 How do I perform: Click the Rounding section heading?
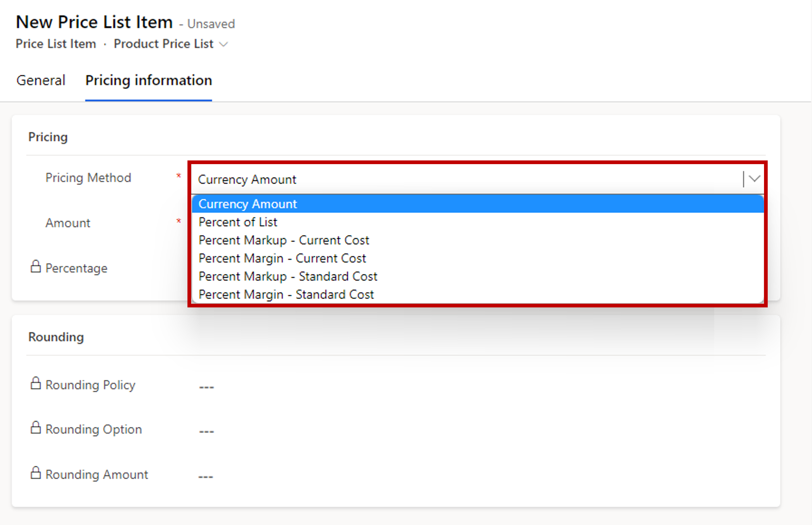click(56, 337)
